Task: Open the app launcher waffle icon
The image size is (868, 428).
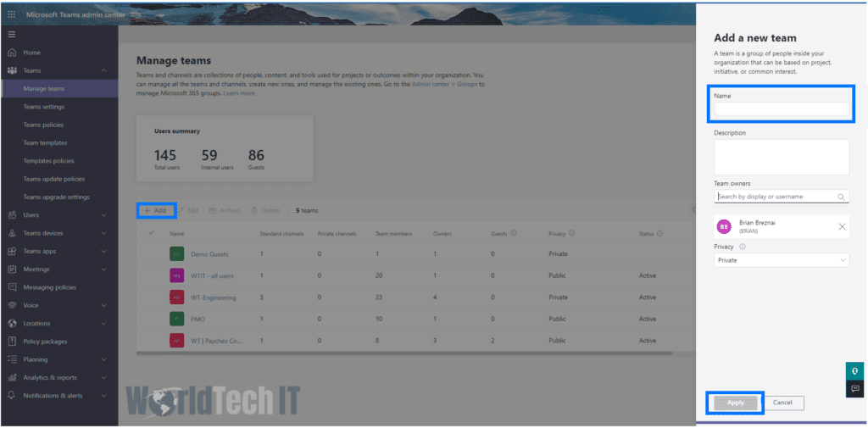Action: (12, 14)
